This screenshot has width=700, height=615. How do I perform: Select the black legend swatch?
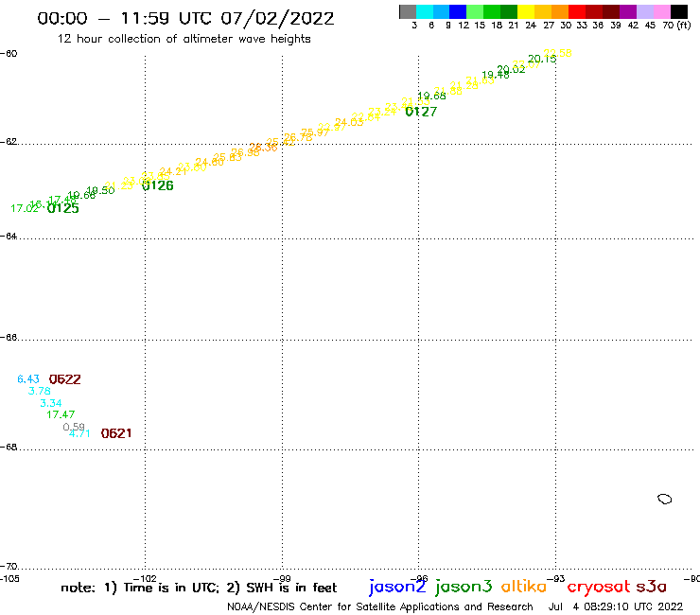pos(678,11)
